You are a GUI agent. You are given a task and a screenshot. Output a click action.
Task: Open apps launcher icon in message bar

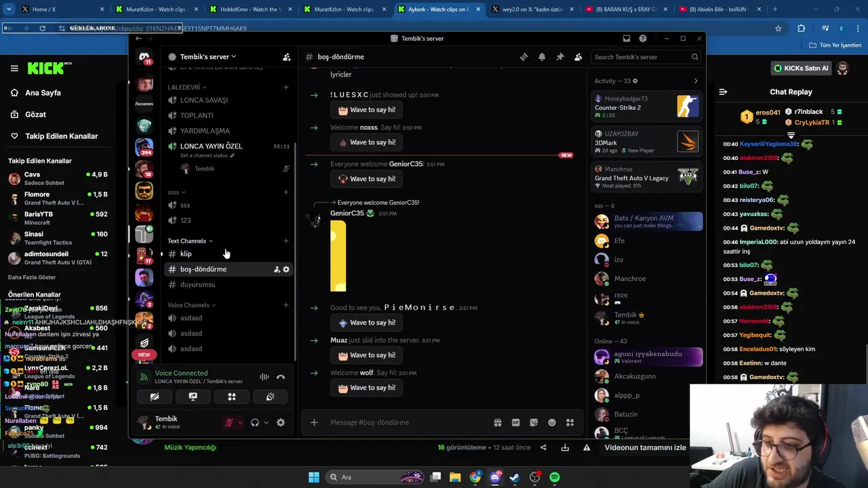tap(570, 423)
